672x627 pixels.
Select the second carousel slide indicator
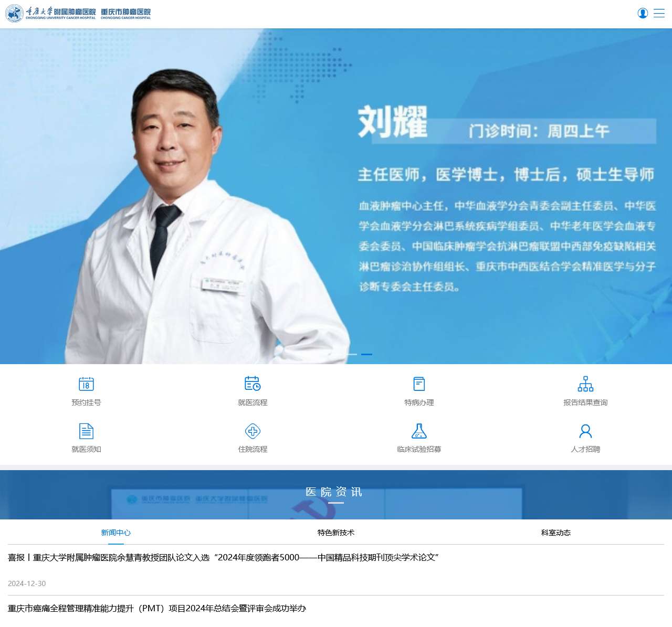coord(366,354)
